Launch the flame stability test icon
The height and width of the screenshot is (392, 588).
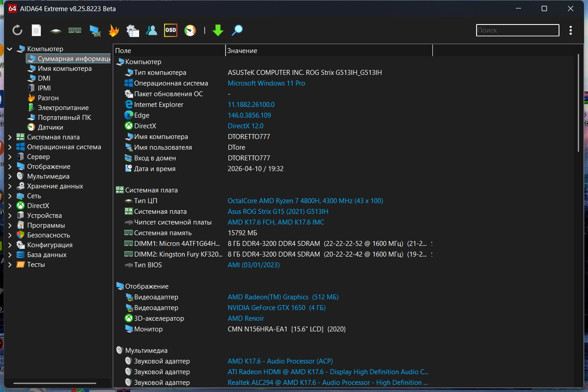pos(114,30)
